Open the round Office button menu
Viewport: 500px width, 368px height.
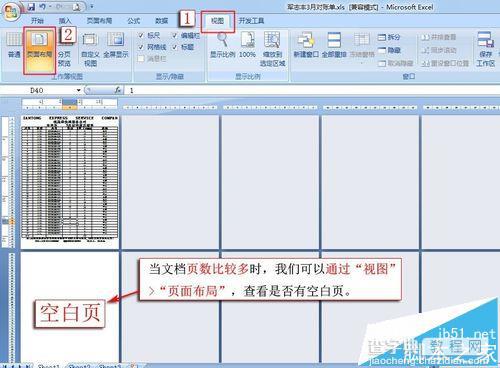click(11, 12)
